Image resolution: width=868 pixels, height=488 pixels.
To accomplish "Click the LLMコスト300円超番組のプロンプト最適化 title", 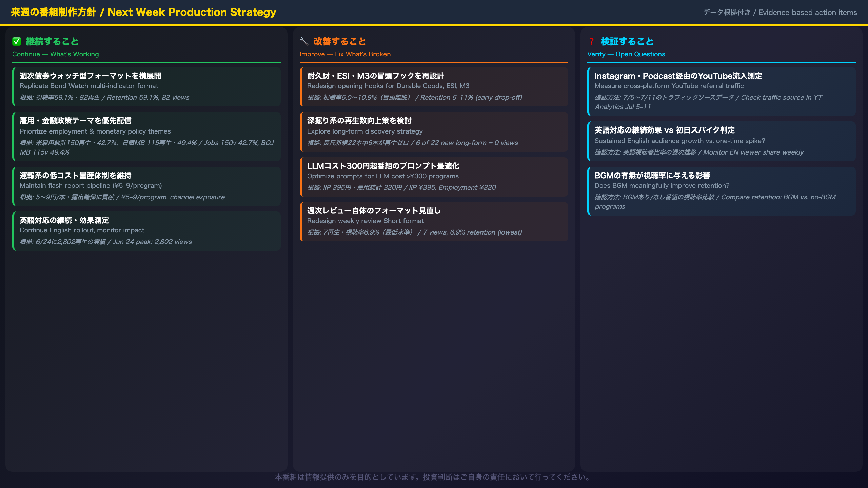I will [x=383, y=166].
